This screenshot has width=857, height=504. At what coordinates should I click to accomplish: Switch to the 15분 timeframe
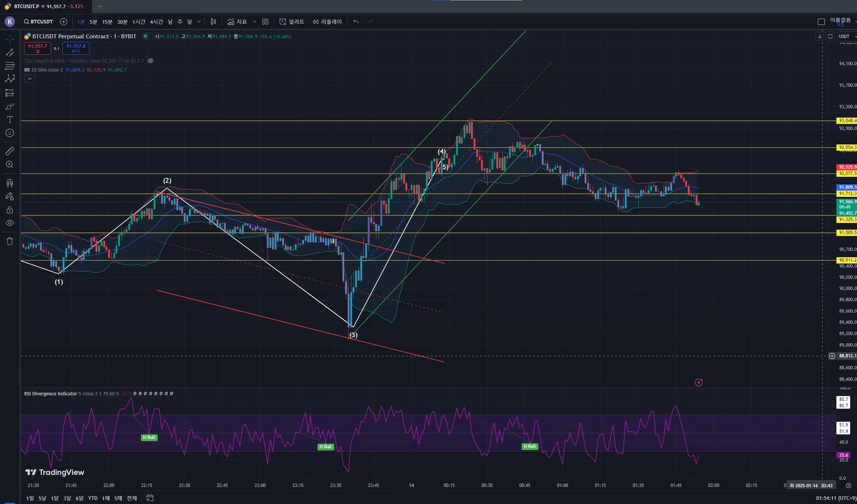click(x=107, y=22)
